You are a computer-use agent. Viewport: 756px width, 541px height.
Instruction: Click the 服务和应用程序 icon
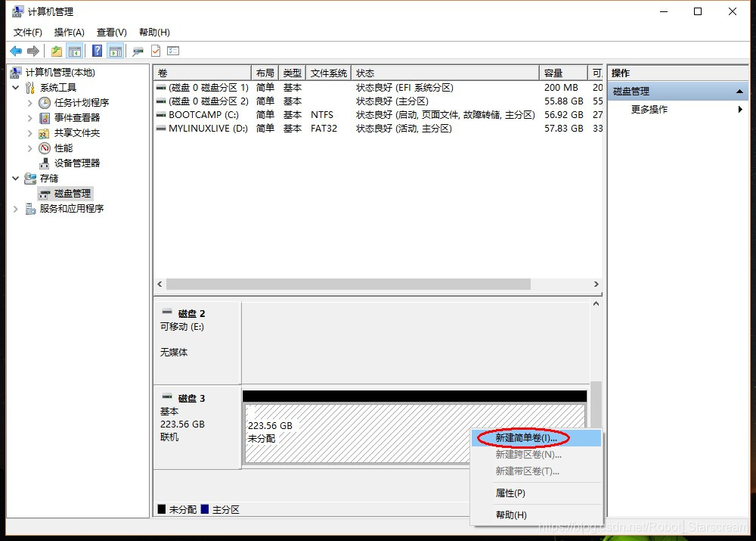[30, 209]
